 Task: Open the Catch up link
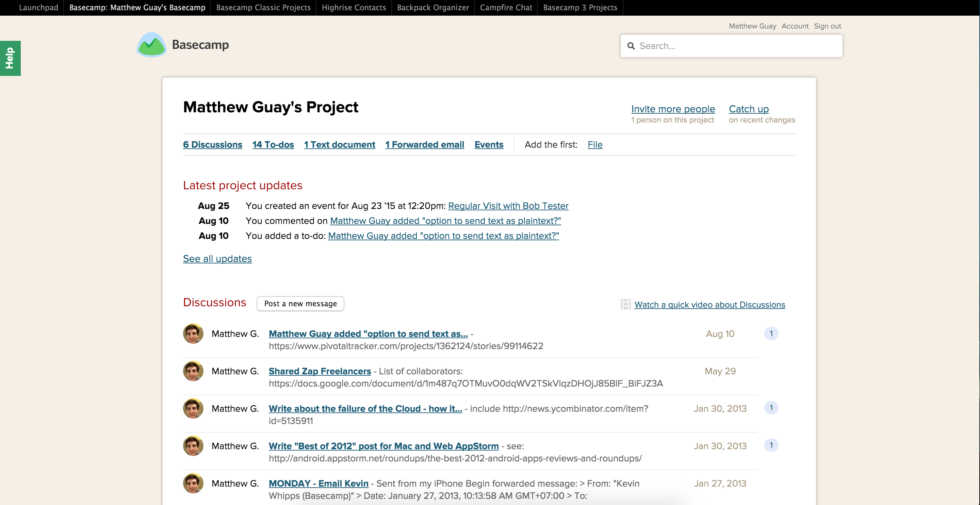pos(749,109)
